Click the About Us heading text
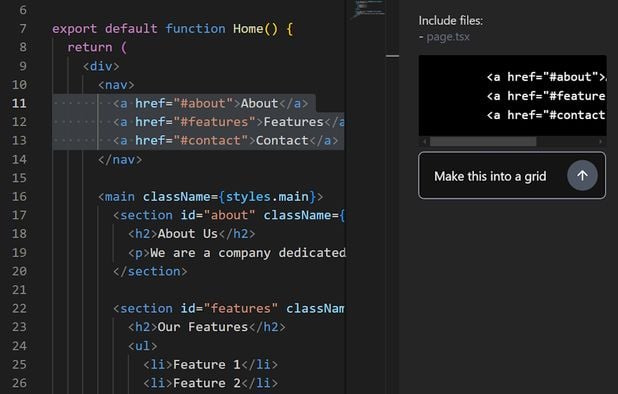The height and width of the screenshot is (394, 618). tap(188, 234)
